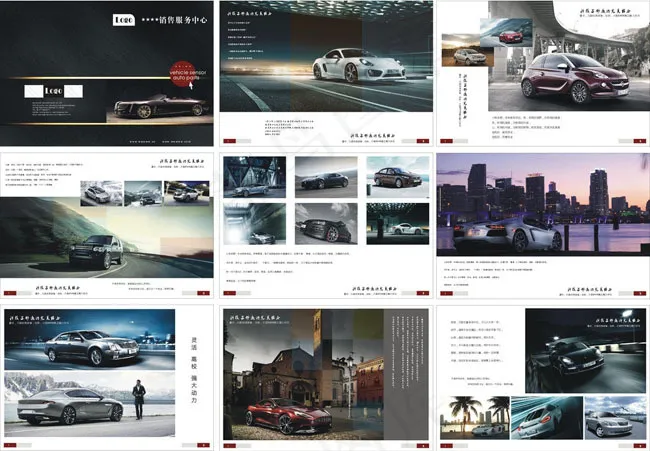Open the large Range Rover mountain road image
This screenshot has width=650, height=451.
pos(97,241)
